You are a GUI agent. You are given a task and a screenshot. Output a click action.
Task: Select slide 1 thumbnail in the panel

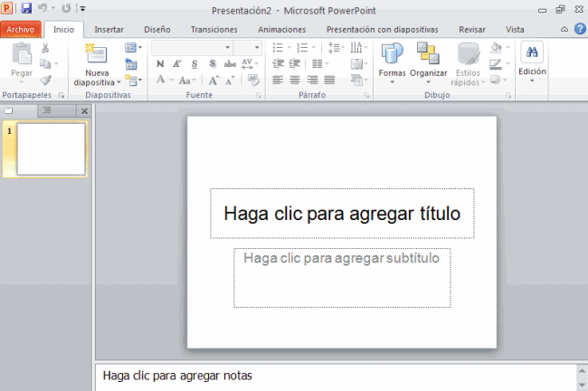click(x=51, y=148)
